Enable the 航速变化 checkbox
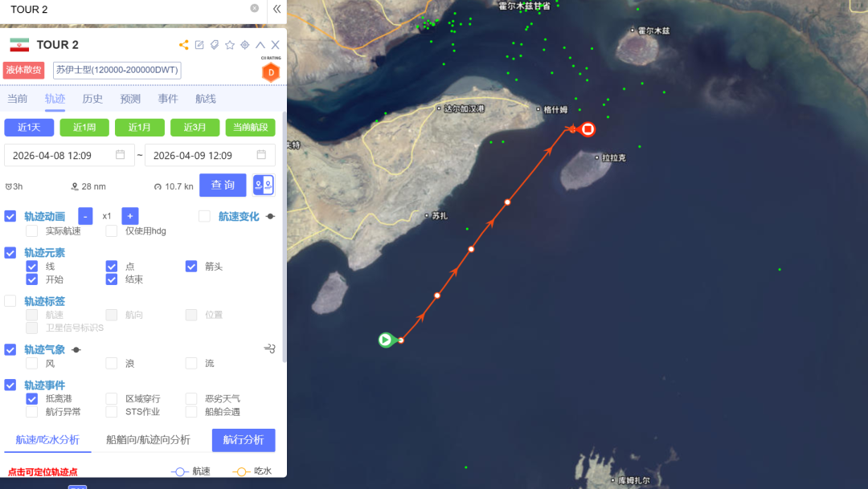868x489 pixels. click(204, 216)
